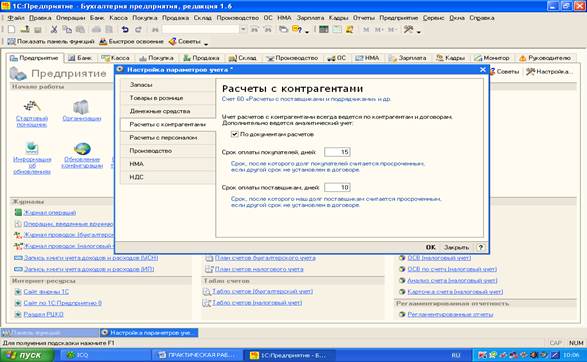
Task: Expand the dropdown arrow beside tools icon
Action: [x=419, y=31]
